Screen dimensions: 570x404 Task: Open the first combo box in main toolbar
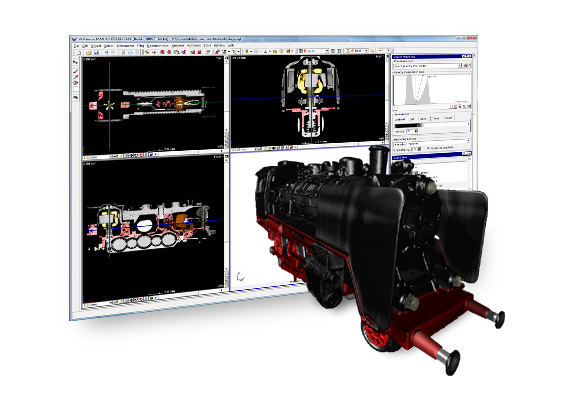[313, 51]
